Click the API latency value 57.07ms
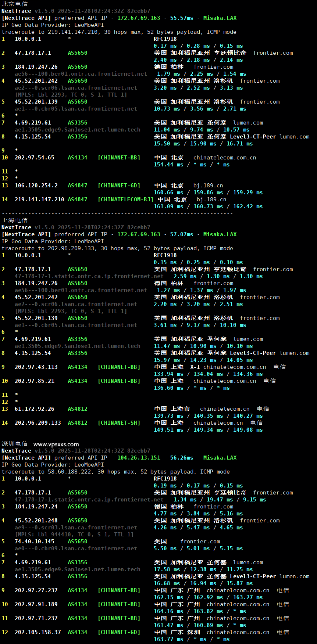This screenshot has width=317, height=644. 182,234
